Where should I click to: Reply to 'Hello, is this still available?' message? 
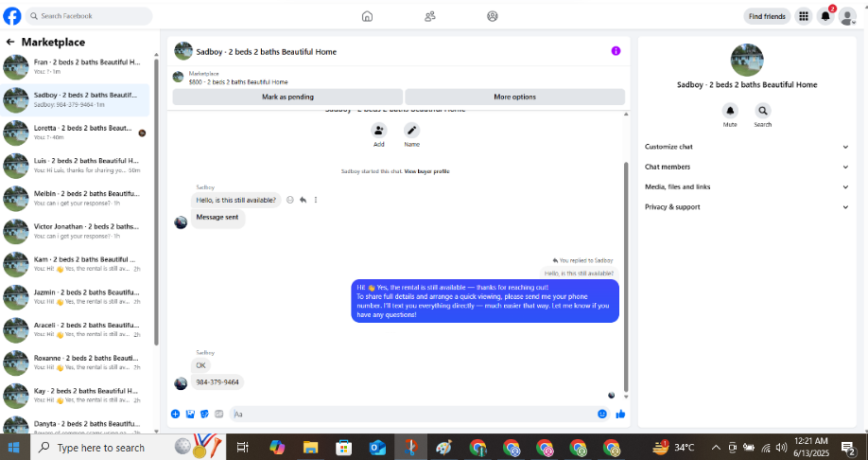coord(303,200)
